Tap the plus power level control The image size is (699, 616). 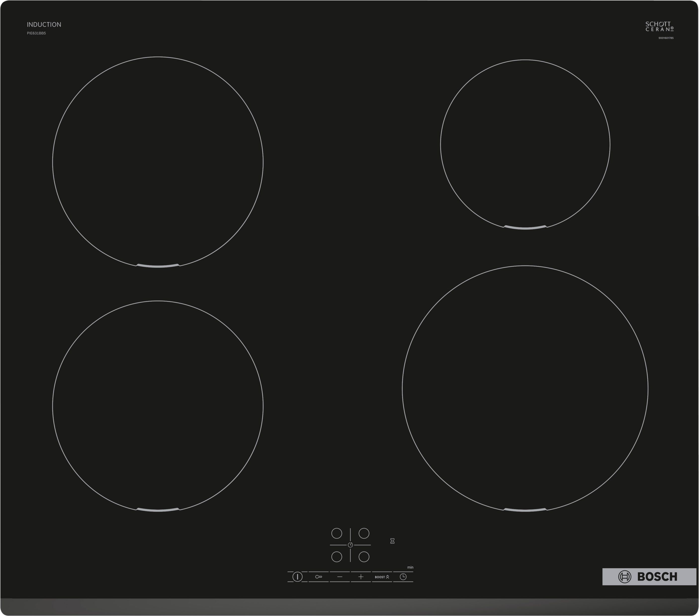361,577
